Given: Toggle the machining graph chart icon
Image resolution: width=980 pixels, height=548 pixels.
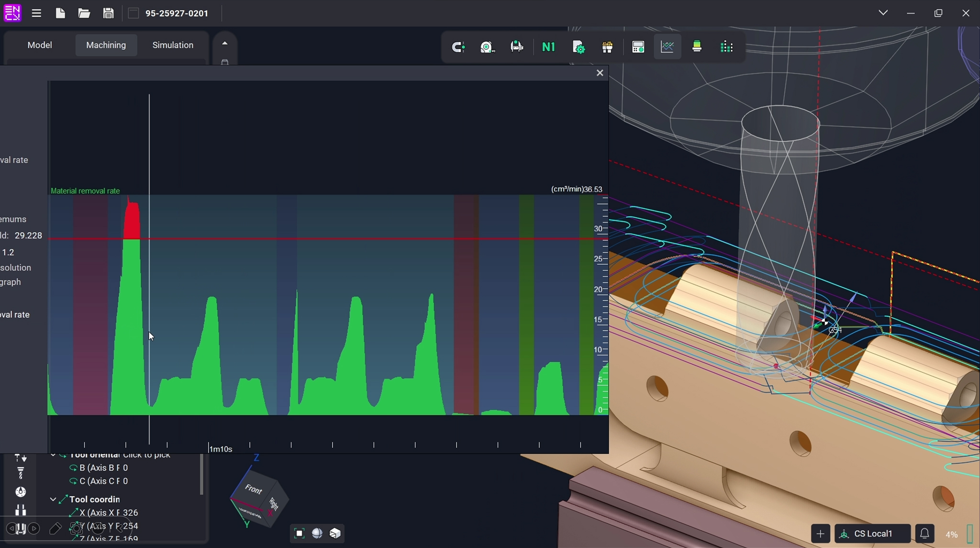Looking at the screenshot, I should point(667,47).
